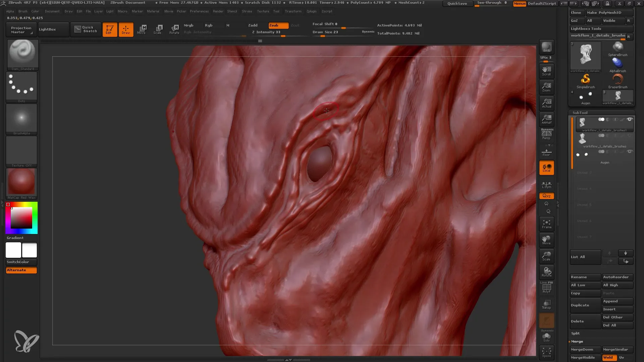Image resolution: width=644 pixels, height=362 pixels.
Task: Click the Draw mode button
Action: pos(126,29)
